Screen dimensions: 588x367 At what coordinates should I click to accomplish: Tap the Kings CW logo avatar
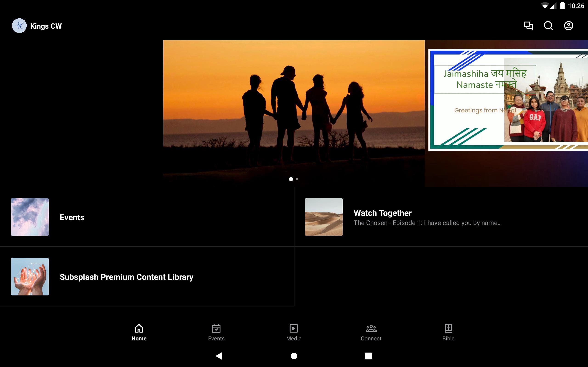[x=19, y=26]
